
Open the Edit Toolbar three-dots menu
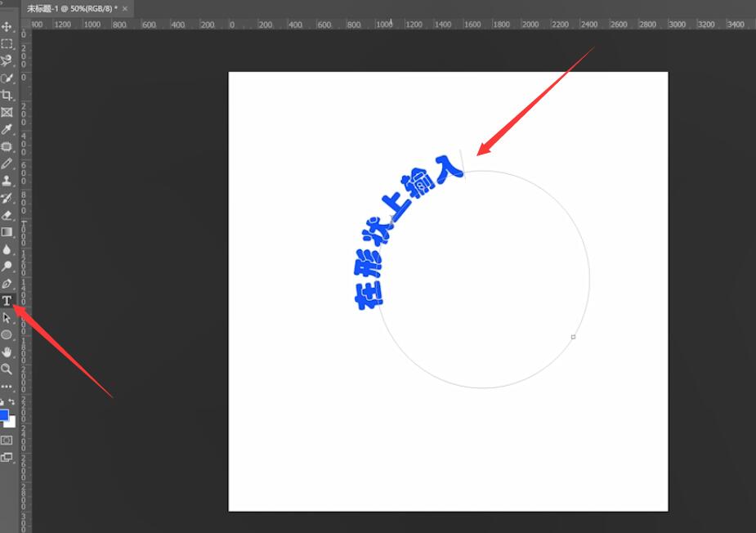coord(7,387)
